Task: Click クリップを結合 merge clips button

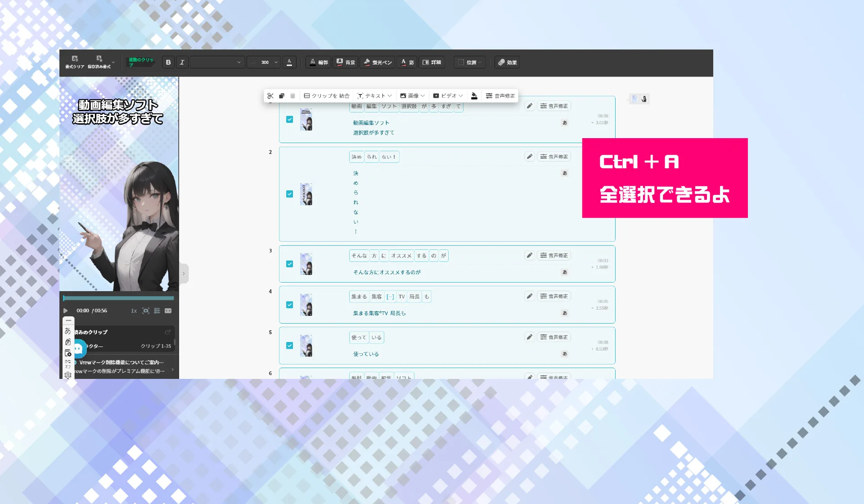Action: tap(327, 96)
